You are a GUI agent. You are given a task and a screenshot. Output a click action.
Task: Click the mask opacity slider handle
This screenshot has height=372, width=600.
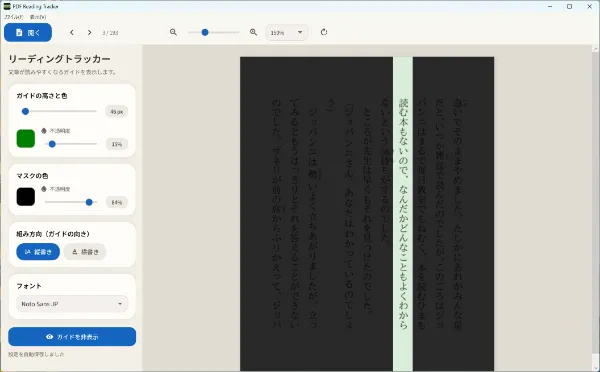tap(89, 202)
